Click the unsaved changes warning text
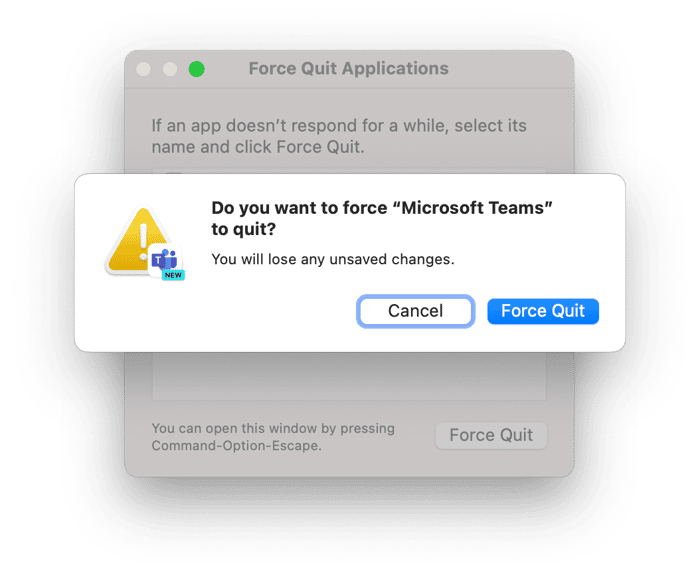700x575 pixels. pos(333,260)
